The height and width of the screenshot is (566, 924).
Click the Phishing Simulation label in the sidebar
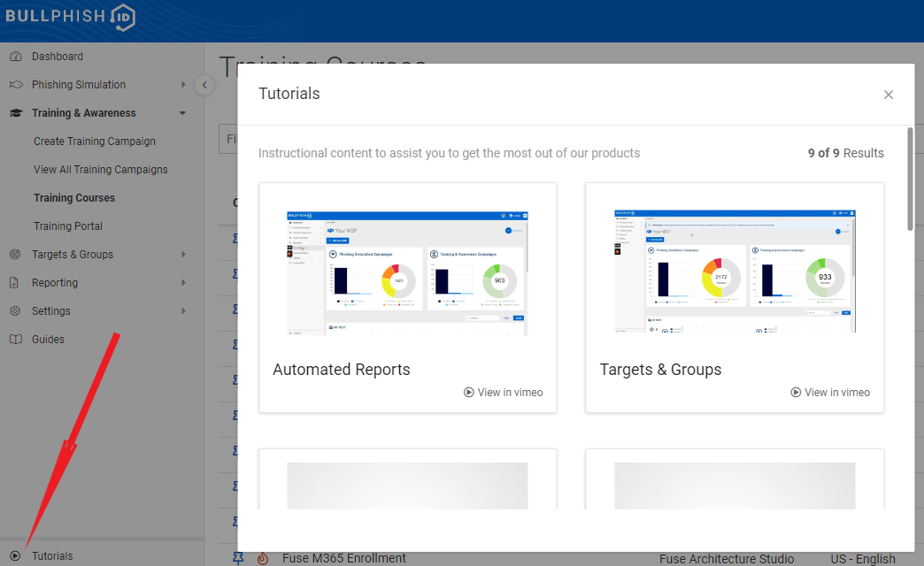click(79, 85)
